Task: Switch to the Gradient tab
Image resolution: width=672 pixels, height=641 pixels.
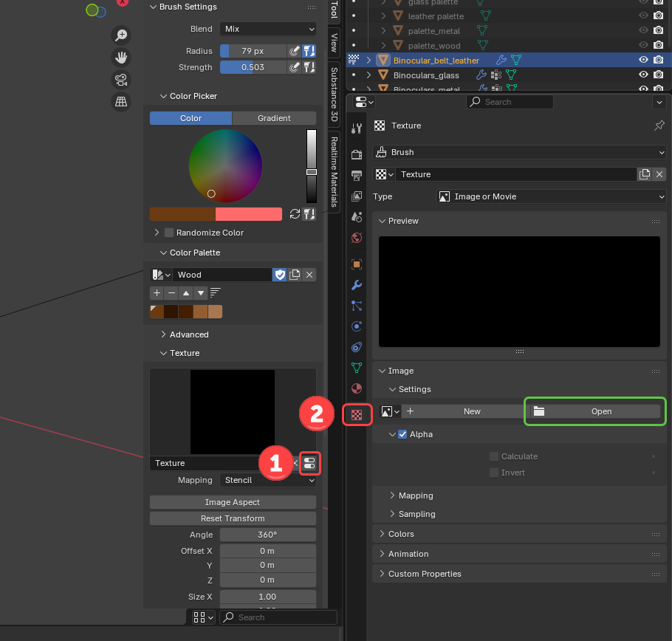Action: pos(275,117)
